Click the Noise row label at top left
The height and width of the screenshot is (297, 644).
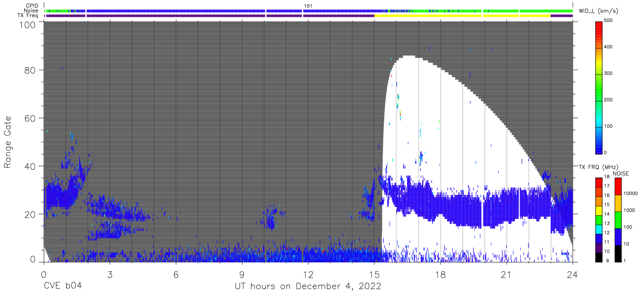point(31,11)
